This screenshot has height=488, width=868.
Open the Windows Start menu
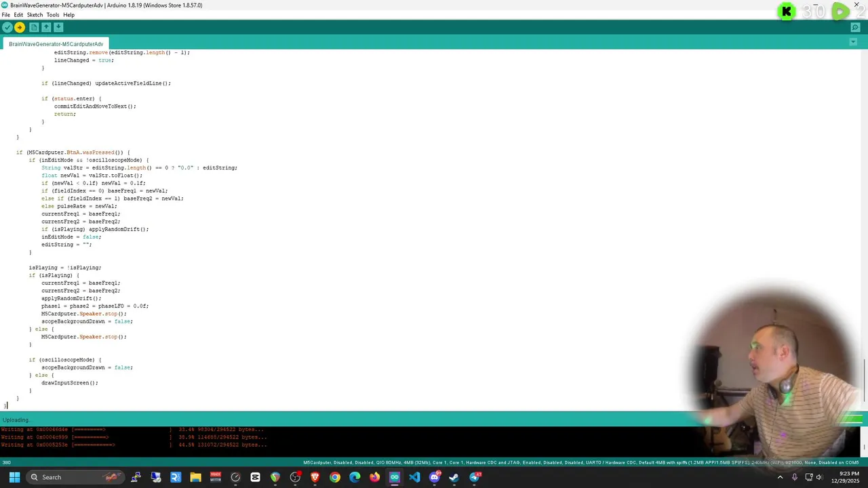click(14, 477)
